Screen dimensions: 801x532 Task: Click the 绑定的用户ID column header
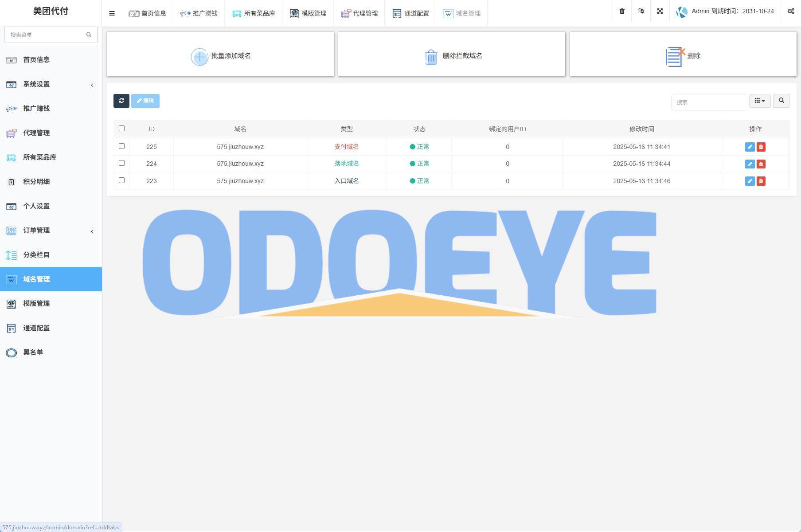(x=508, y=129)
